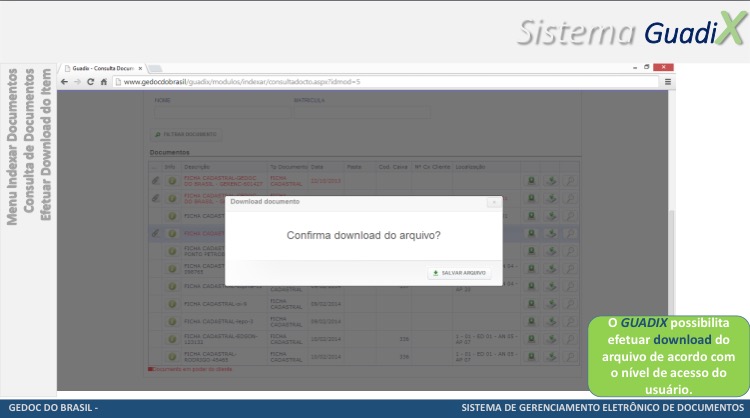Click magnifier on FICHA CADASTRAL-oi-9 row
Screen dimensions: 750x418
pyautogui.click(x=570, y=304)
